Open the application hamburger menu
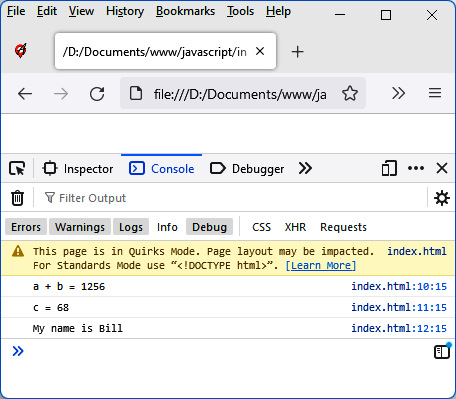 click(x=435, y=93)
